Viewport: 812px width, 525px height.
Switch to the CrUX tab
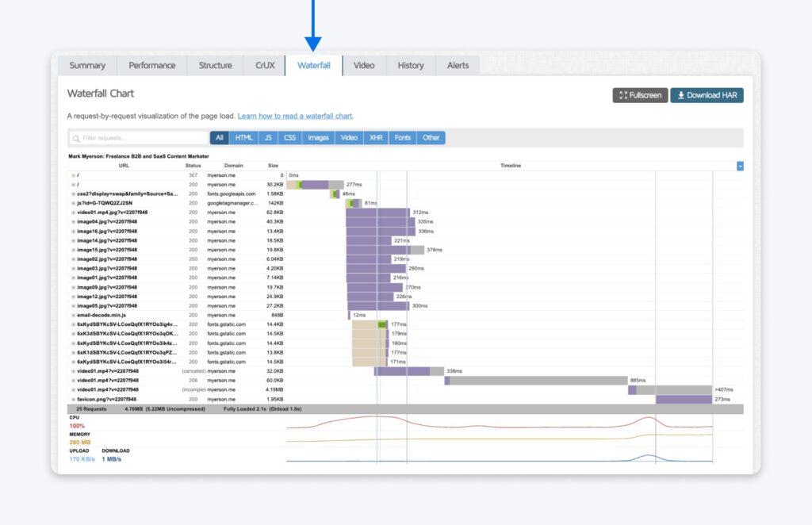(x=264, y=65)
